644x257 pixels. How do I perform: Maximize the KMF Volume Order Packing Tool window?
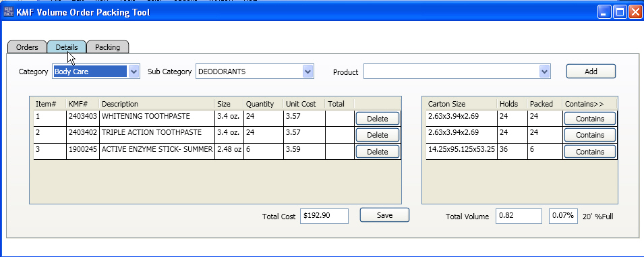click(619, 12)
